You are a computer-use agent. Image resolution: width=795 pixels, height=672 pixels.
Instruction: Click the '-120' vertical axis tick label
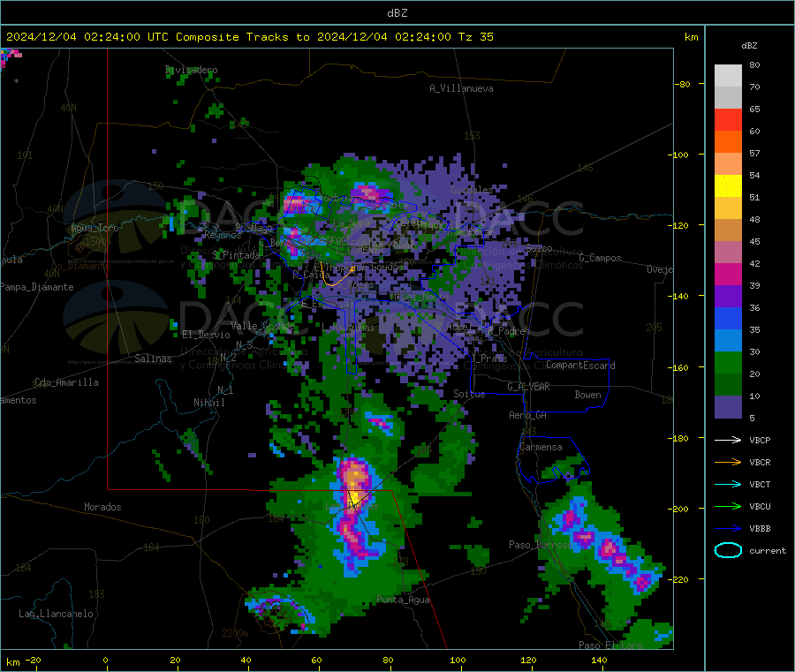(x=678, y=225)
